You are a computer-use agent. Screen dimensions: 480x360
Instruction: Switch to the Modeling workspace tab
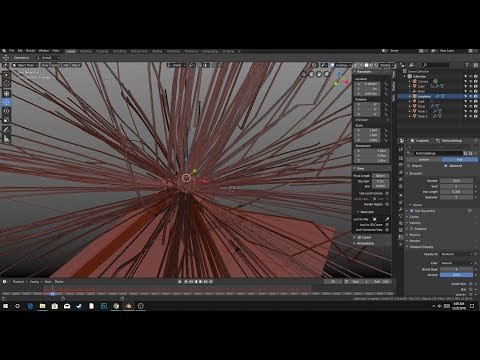pyautogui.click(x=86, y=51)
